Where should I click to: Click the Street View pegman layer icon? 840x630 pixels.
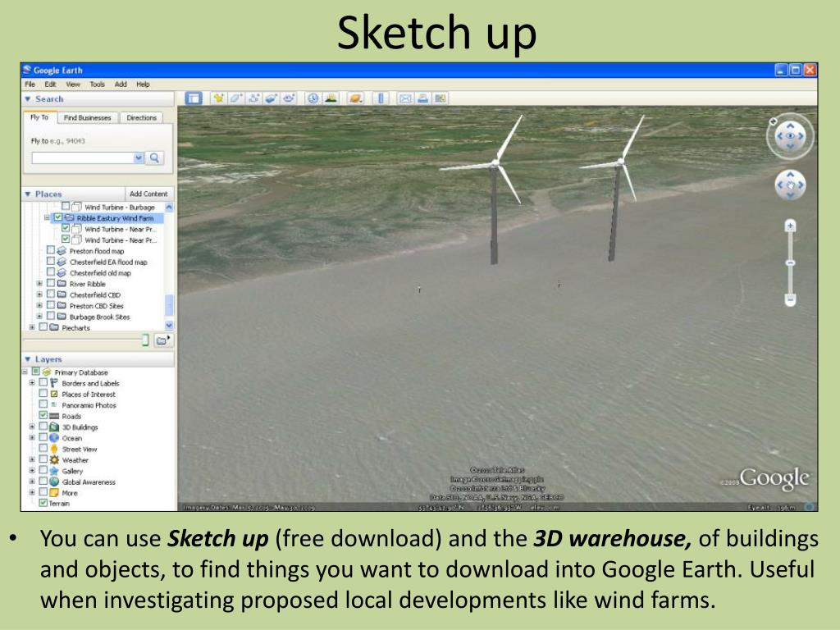pos(54,449)
